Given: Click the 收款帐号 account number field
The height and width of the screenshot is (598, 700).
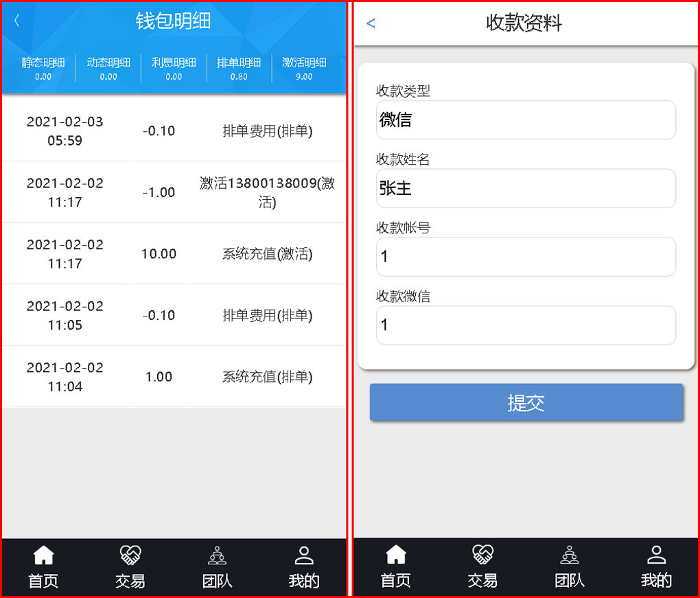Looking at the screenshot, I should [x=526, y=257].
